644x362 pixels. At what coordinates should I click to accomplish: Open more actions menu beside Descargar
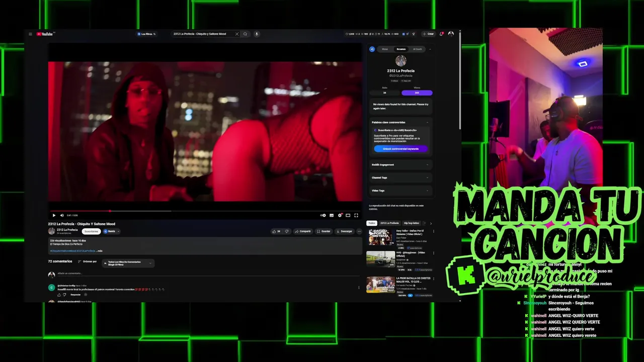pos(359,231)
